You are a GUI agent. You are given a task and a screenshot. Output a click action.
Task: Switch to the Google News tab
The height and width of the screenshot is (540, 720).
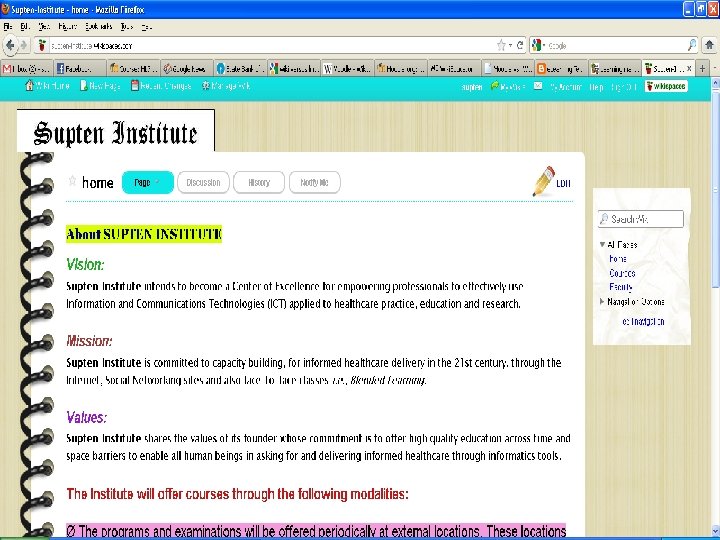tap(186, 68)
